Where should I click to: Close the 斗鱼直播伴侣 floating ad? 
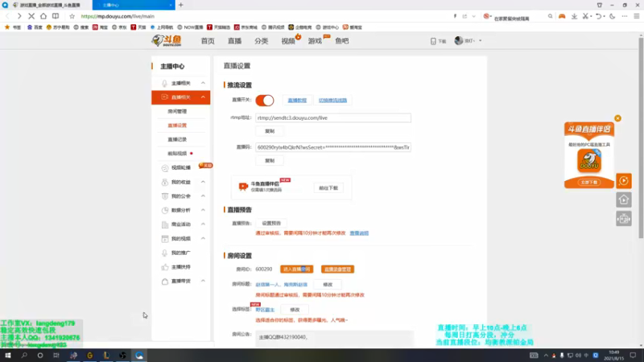(x=617, y=118)
